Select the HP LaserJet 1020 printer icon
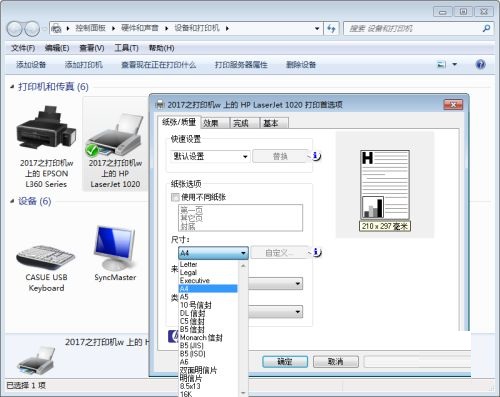This screenshot has width=500, height=397. pyautogui.click(x=115, y=135)
